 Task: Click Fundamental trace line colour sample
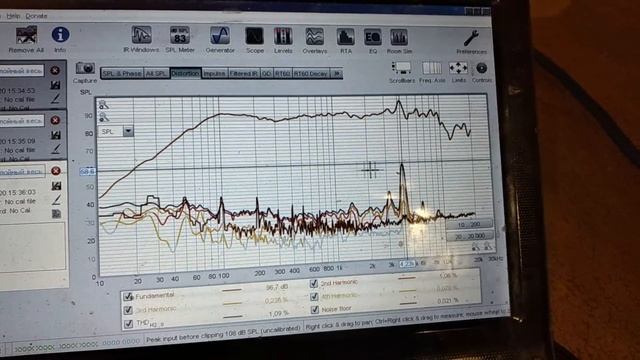pyautogui.click(x=232, y=290)
